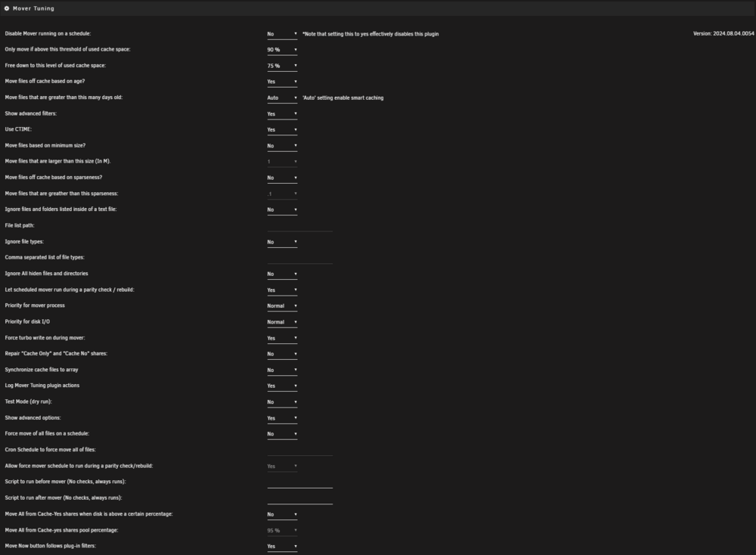Open the 75 % free down level dropdown
This screenshot has height=555, width=756.
(282, 66)
